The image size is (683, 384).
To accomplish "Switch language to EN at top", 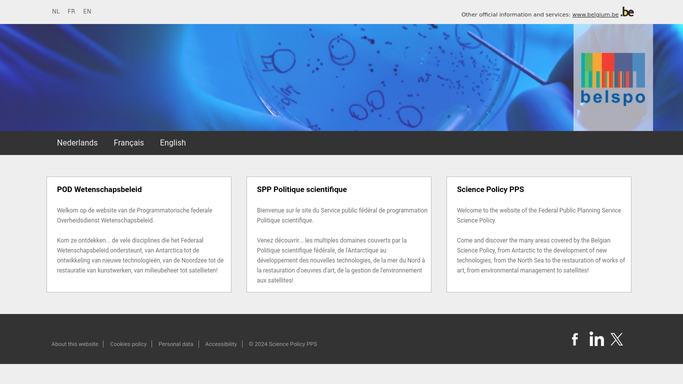I will (87, 11).
